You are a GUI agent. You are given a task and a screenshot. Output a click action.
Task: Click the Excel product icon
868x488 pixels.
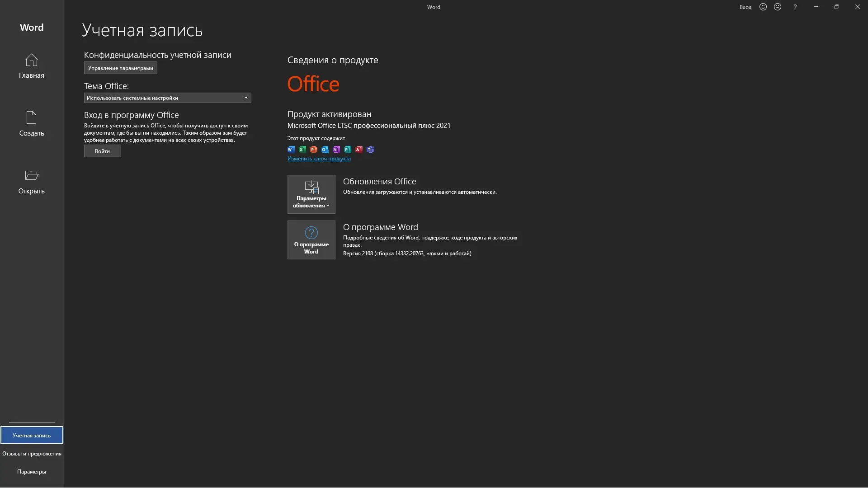click(x=302, y=150)
